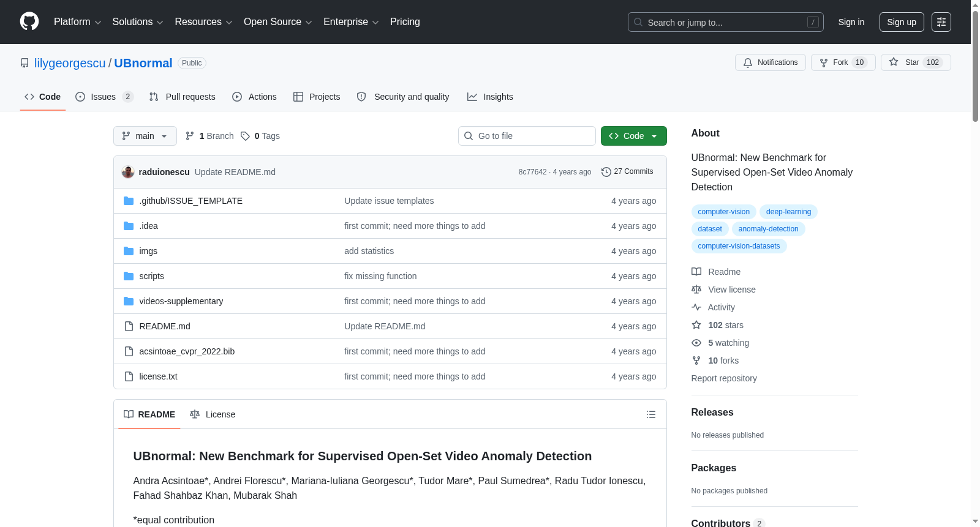Screen dimensions: 980x527
Task: Switch to the Insights tab
Action: [490, 97]
